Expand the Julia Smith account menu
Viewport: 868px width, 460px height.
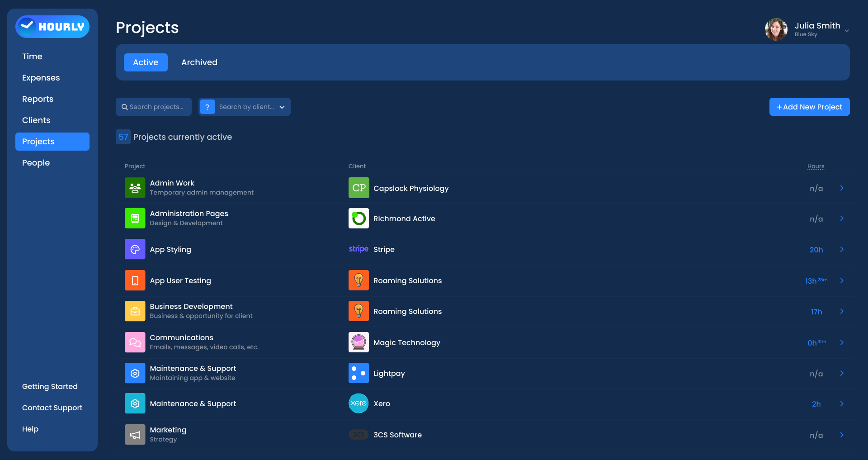(846, 30)
